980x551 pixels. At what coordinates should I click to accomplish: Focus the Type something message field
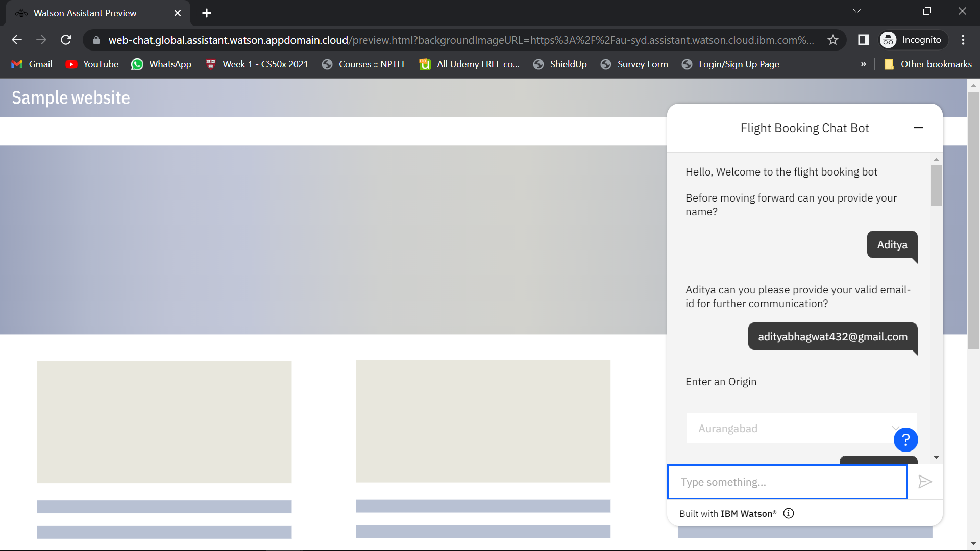pos(787,482)
